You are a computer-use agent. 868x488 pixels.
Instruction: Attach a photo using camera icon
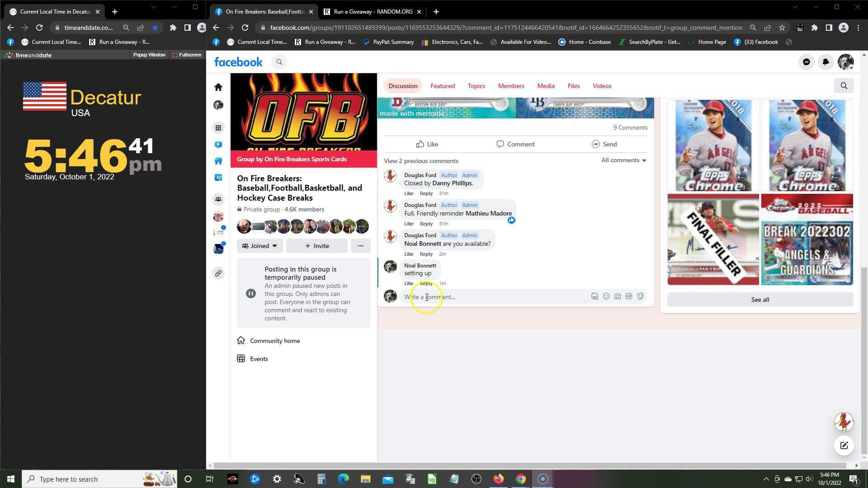(x=617, y=296)
